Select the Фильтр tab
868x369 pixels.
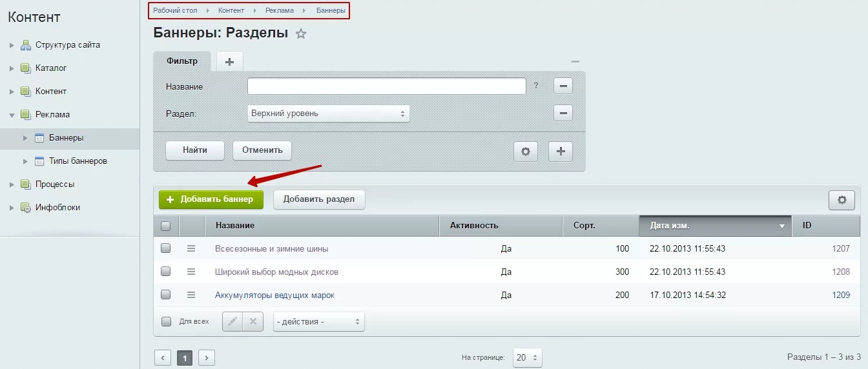click(x=182, y=61)
